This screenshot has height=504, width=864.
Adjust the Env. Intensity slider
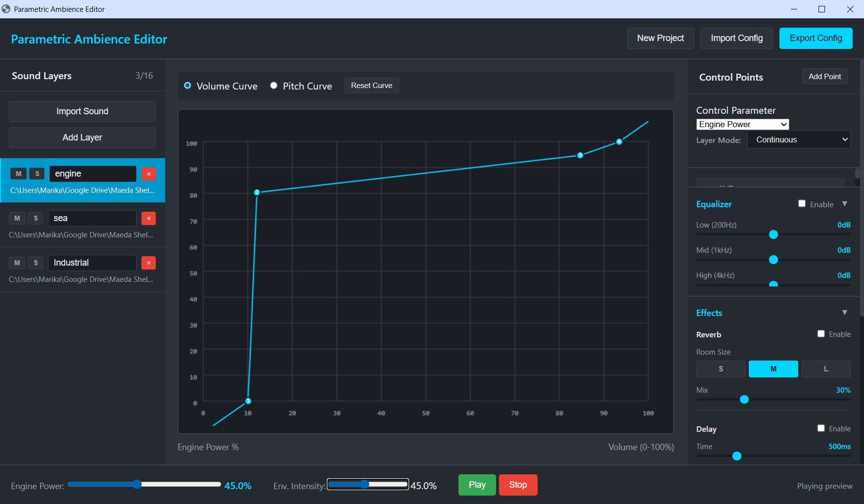(368, 484)
